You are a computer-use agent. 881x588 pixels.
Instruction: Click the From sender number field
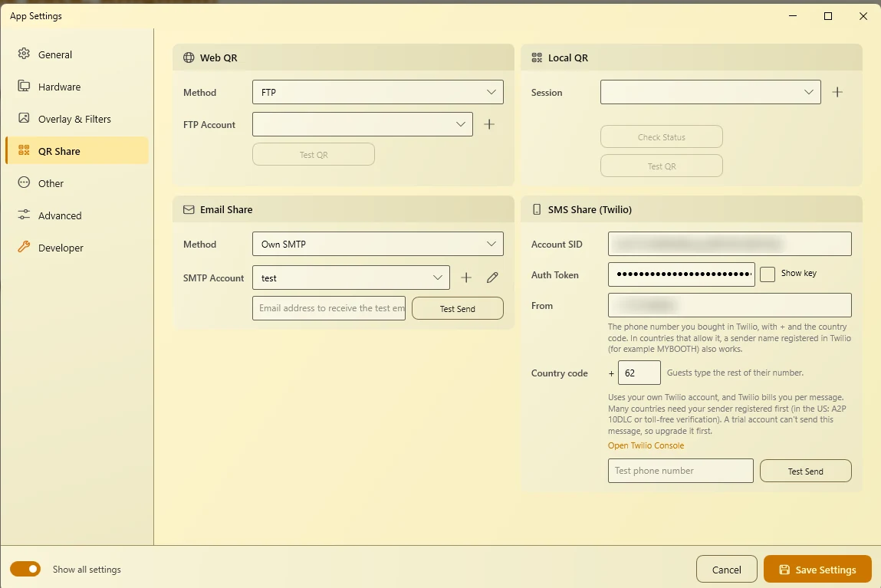pyautogui.click(x=729, y=305)
